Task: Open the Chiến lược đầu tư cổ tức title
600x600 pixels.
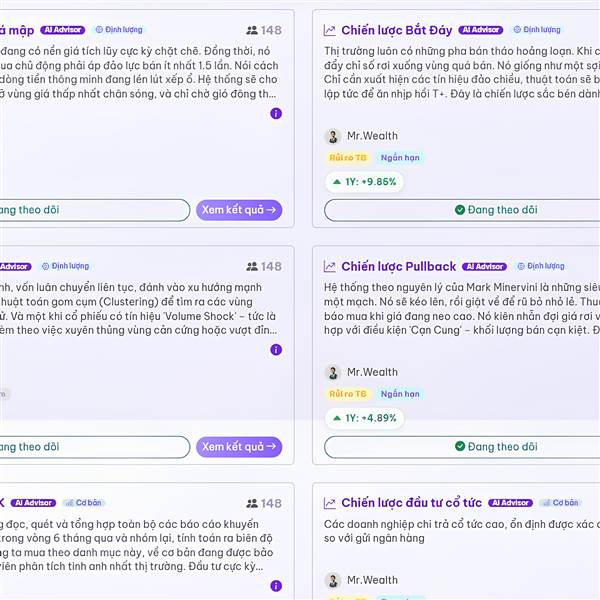Action: [x=411, y=503]
